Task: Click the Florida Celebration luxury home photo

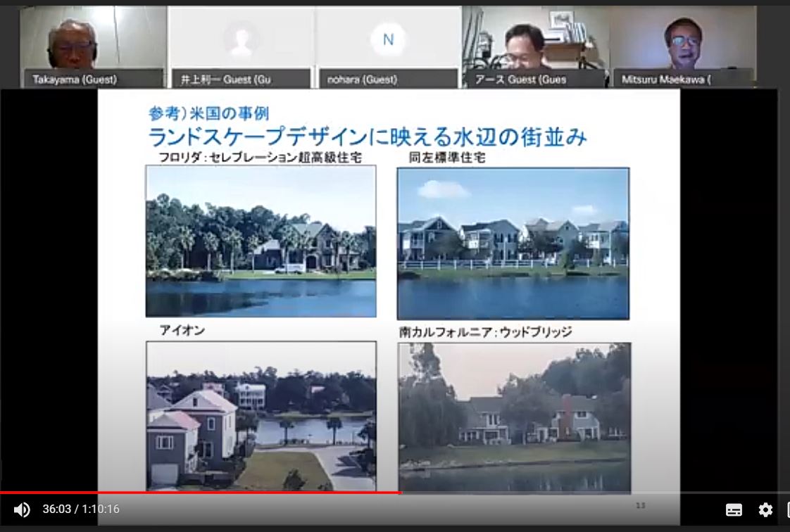Action: (x=261, y=241)
